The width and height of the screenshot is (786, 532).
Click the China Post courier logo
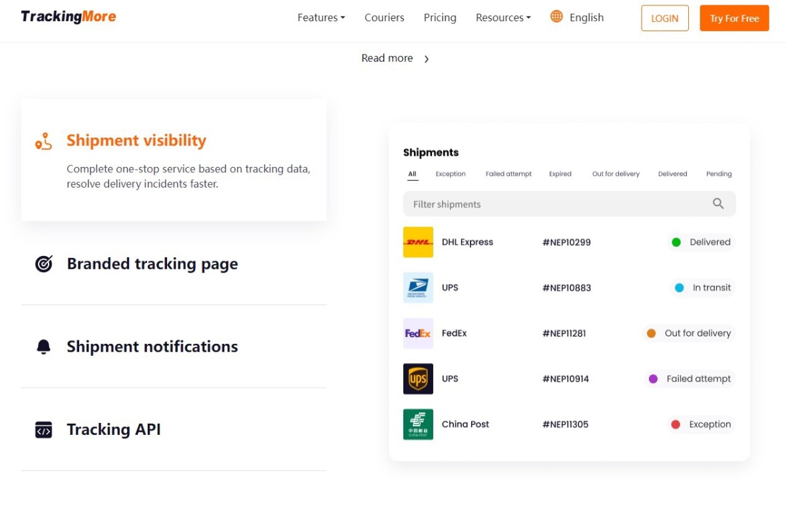click(418, 424)
